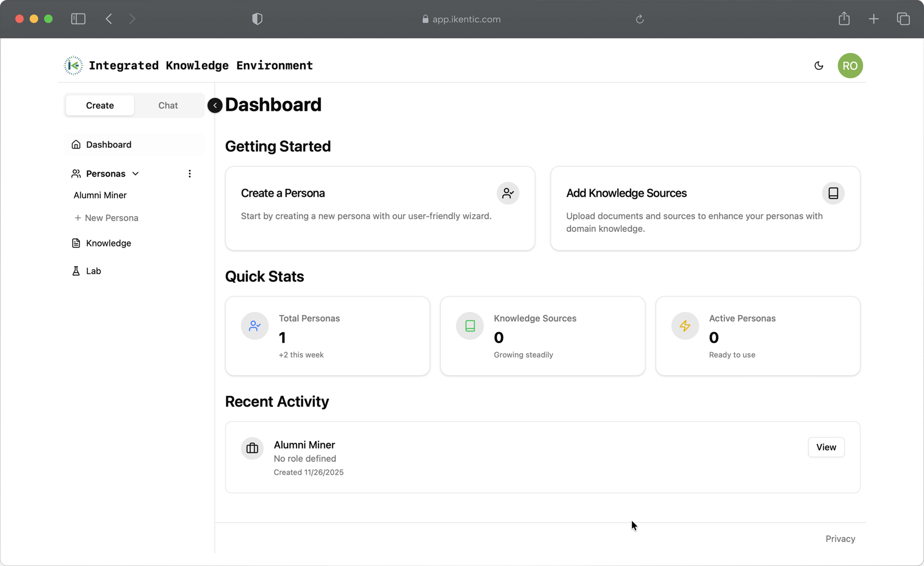Click the "Ready to use" text
Screen dimensions: 924x566
[x=732, y=355]
